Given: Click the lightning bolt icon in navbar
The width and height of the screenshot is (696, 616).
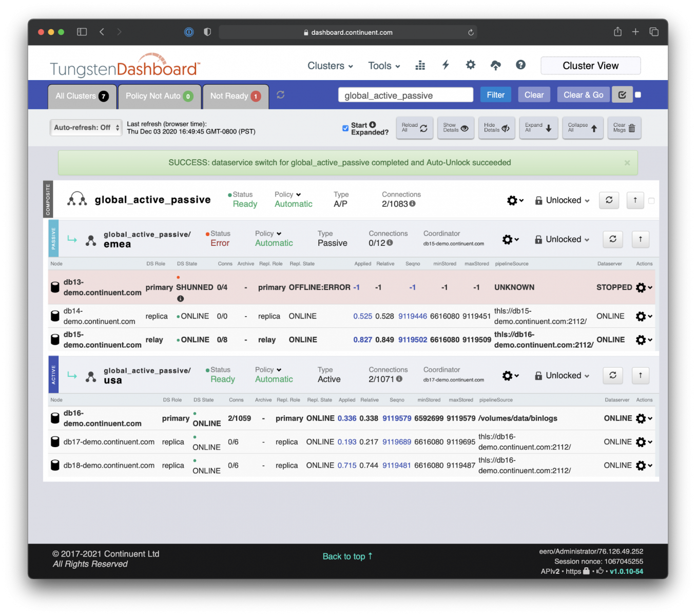Looking at the screenshot, I should point(446,65).
